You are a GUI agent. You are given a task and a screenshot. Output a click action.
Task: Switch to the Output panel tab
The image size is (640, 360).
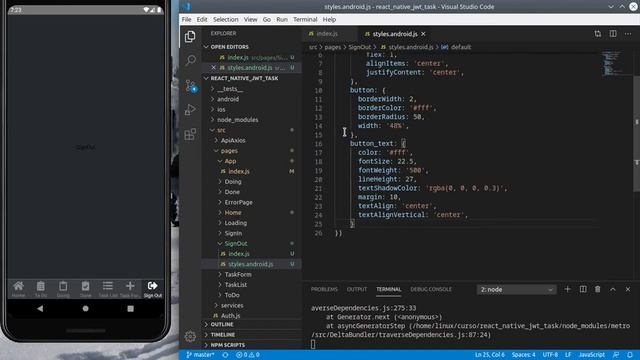(x=357, y=289)
